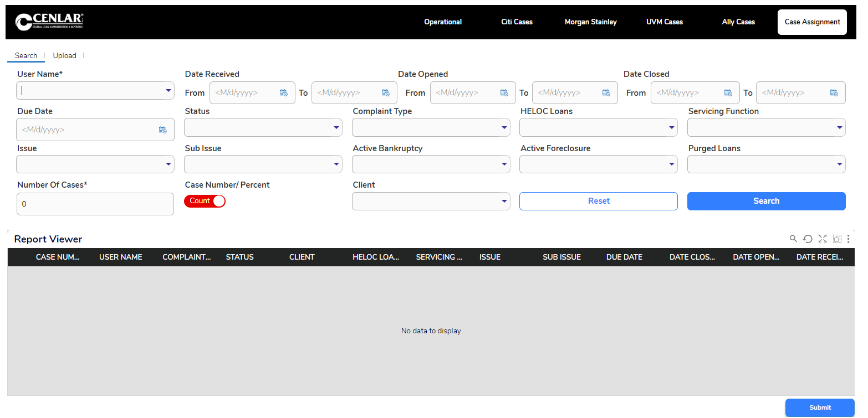The width and height of the screenshot is (868, 418).
Task: Open the Due Date calendar picker
Action: pyautogui.click(x=162, y=130)
